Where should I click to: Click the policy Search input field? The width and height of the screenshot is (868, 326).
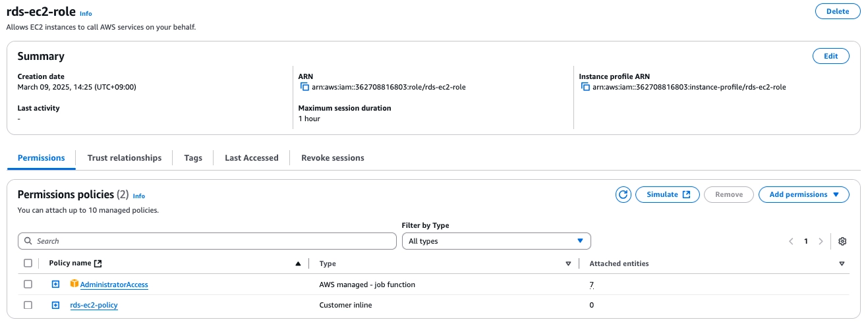(207, 241)
